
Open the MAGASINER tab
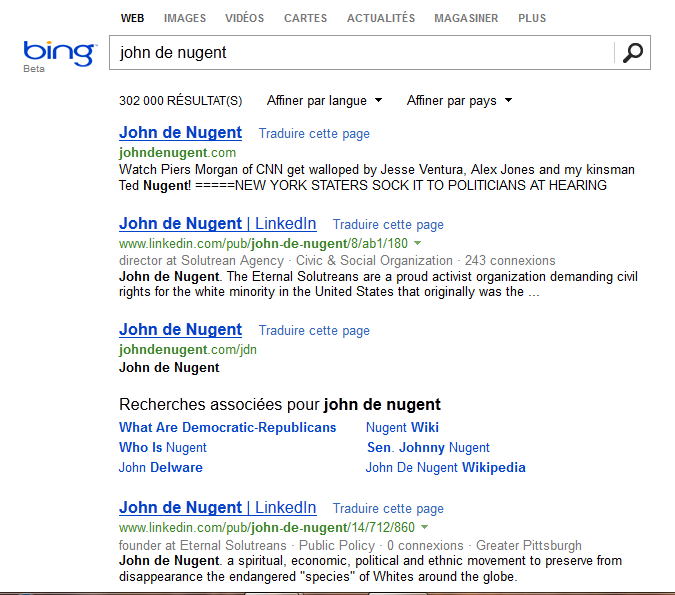(x=466, y=18)
